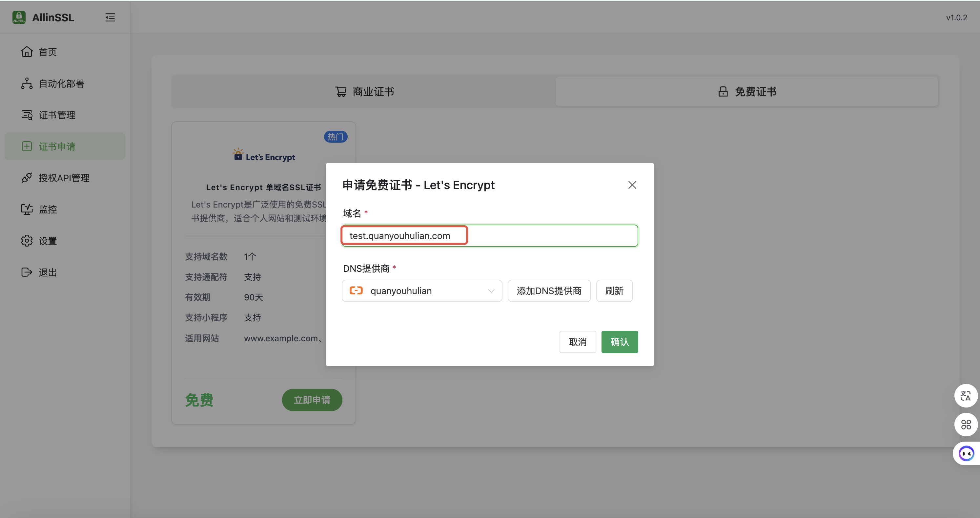
Task: Click the AllinSSL logo icon
Action: (x=19, y=17)
